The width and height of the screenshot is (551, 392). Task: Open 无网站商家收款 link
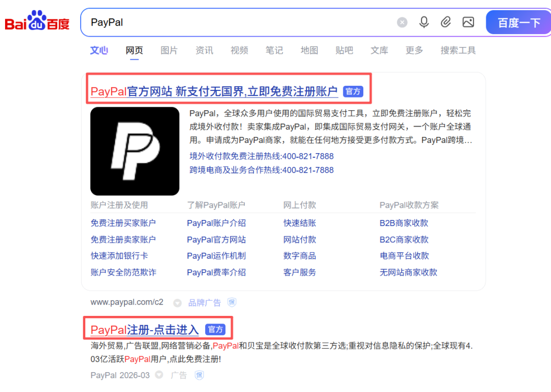pyautogui.click(x=408, y=272)
